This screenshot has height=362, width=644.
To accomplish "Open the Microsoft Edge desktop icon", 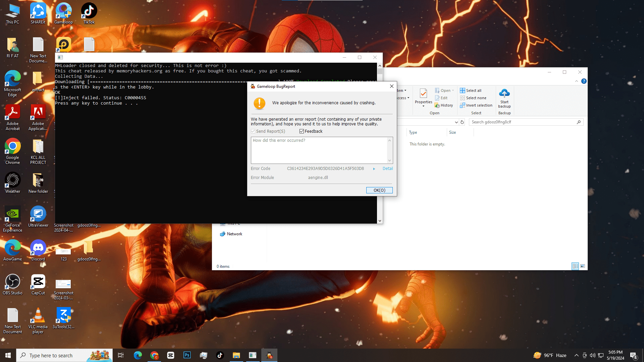I will (13, 83).
